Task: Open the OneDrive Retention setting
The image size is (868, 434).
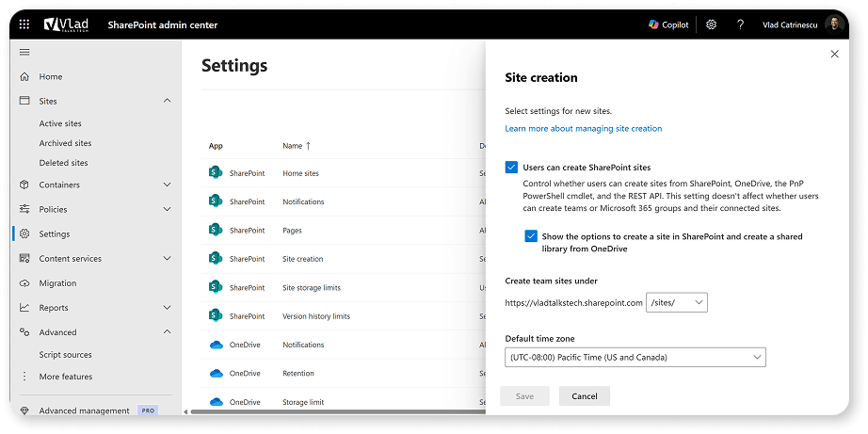Action: pyautogui.click(x=297, y=373)
